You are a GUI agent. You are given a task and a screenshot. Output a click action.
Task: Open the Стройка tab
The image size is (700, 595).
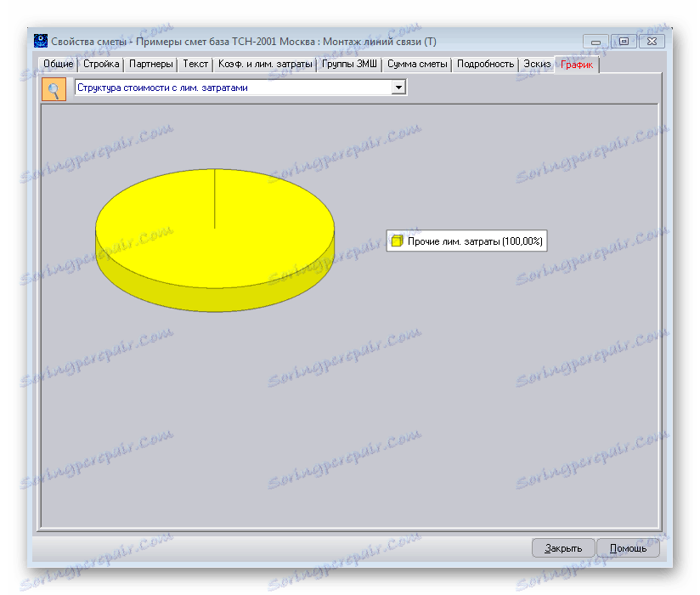pos(101,65)
